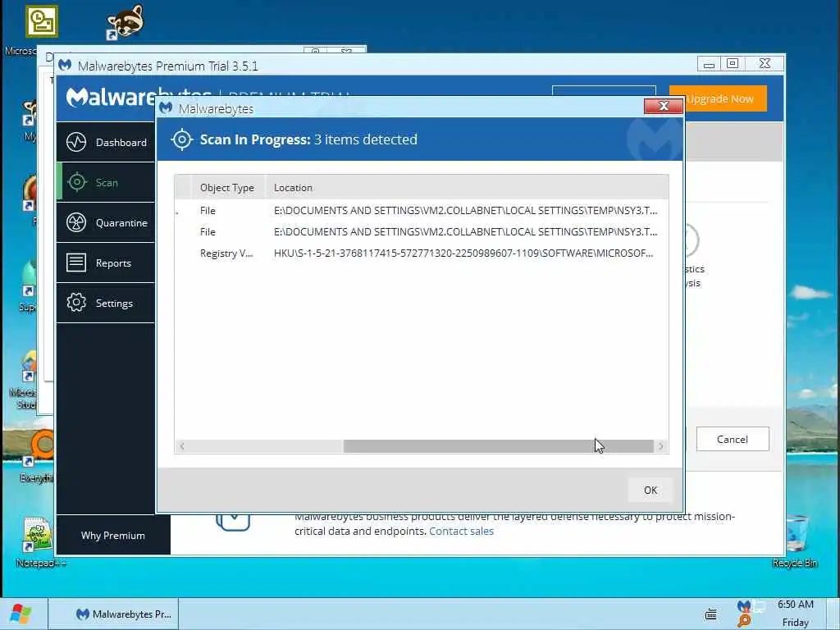
Task: Sort by Location column header
Action: click(467, 188)
